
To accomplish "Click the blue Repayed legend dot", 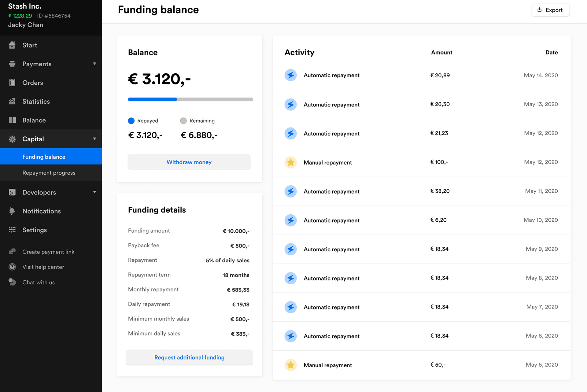I will (131, 121).
